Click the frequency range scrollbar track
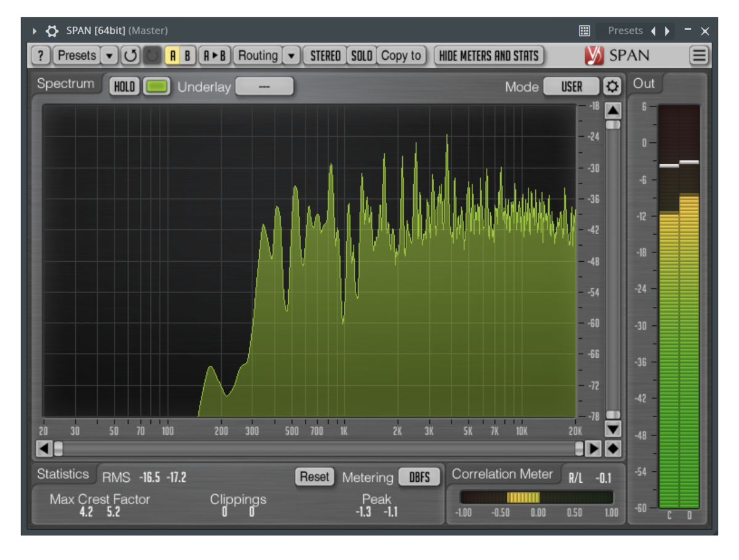The width and height of the screenshot is (739, 560). click(x=318, y=448)
